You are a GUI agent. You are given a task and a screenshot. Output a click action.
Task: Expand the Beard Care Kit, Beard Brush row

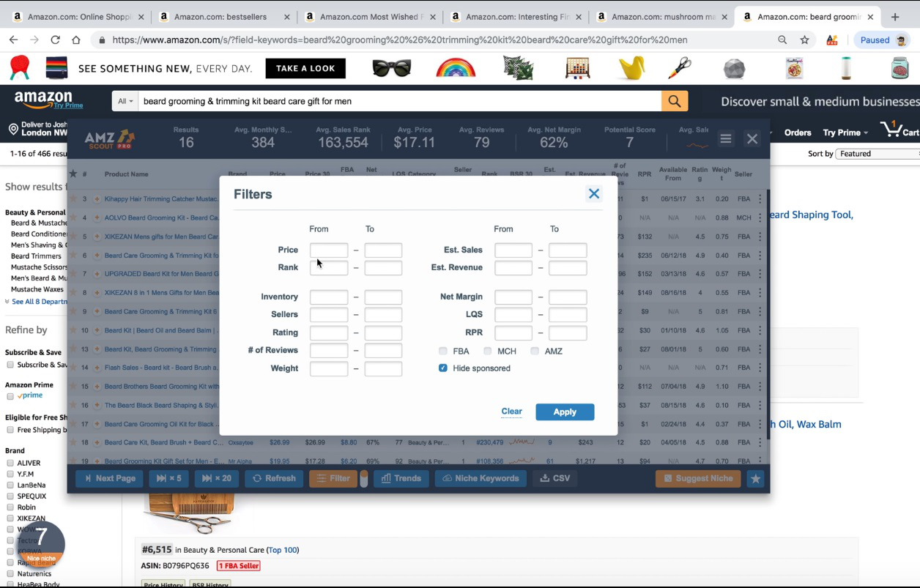[x=97, y=442]
